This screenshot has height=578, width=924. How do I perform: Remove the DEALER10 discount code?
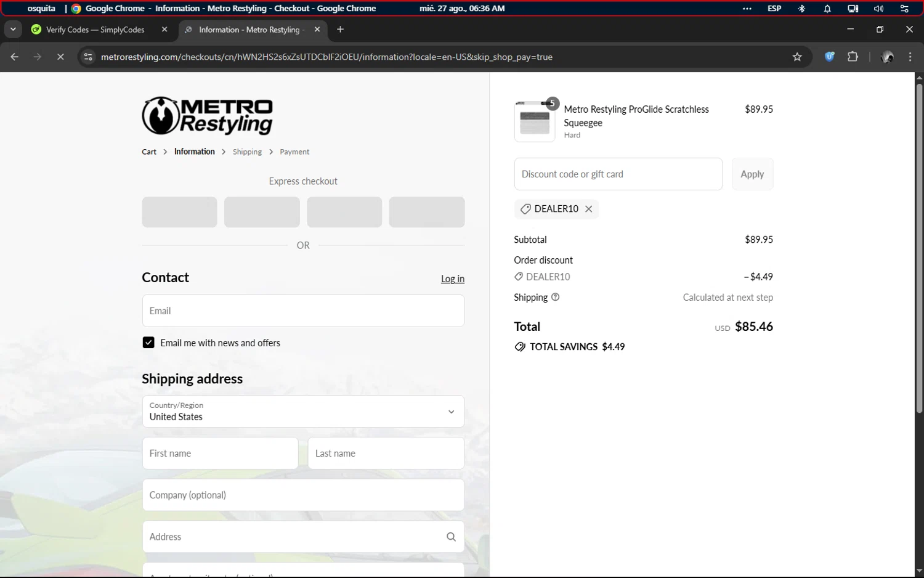[x=589, y=209]
